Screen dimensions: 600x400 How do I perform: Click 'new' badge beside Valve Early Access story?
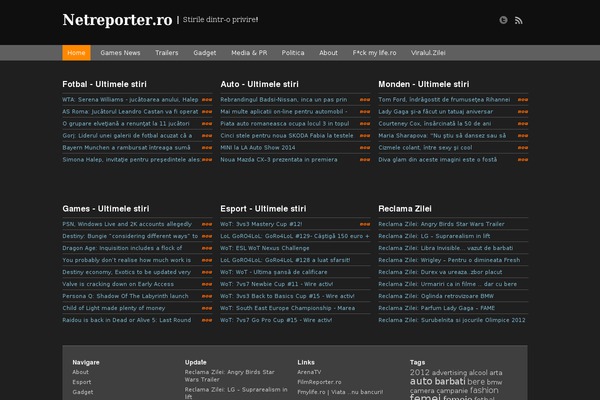[x=207, y=284]
